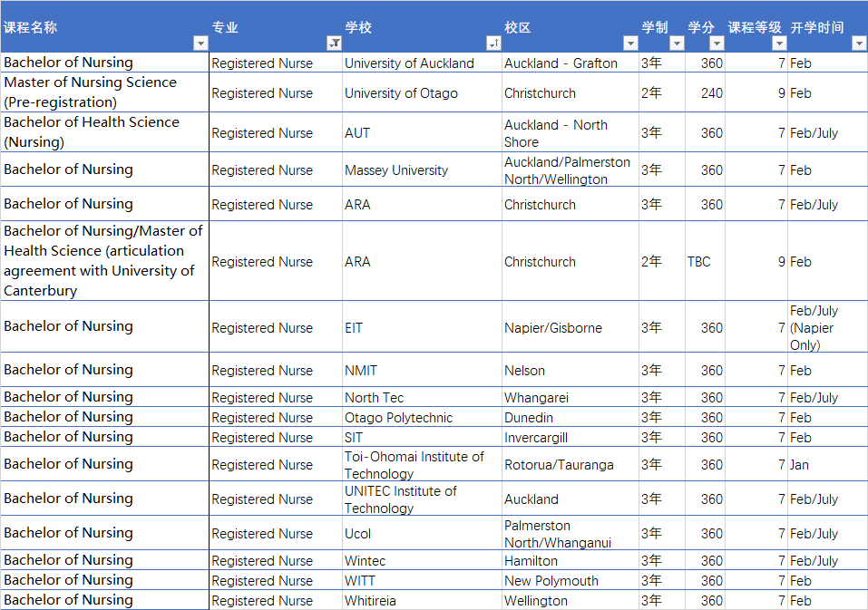868x610 pixels.
Task: Click the SIT school cell
Action: [422, 437]
